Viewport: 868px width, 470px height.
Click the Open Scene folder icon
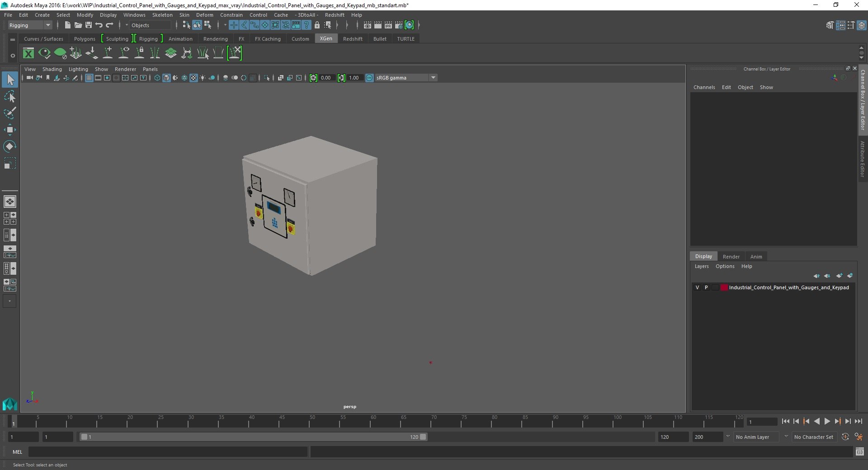click(x=78, y=25)
